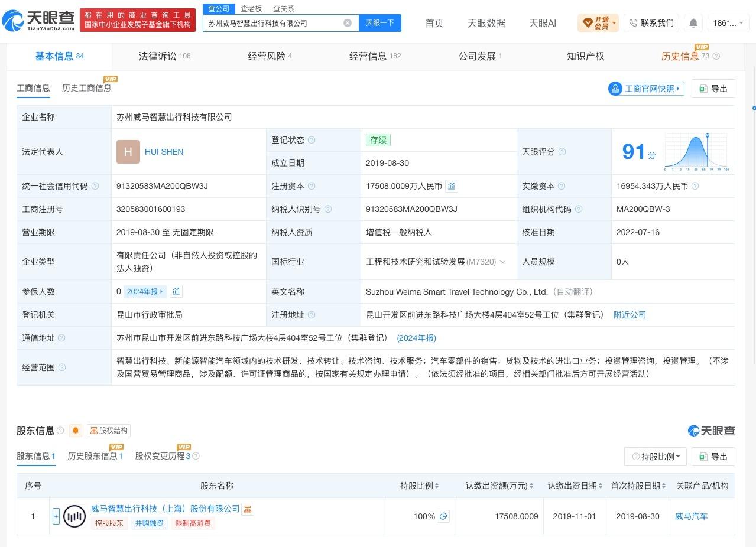Click the help icon beside 登记状态

coord(312,140)
